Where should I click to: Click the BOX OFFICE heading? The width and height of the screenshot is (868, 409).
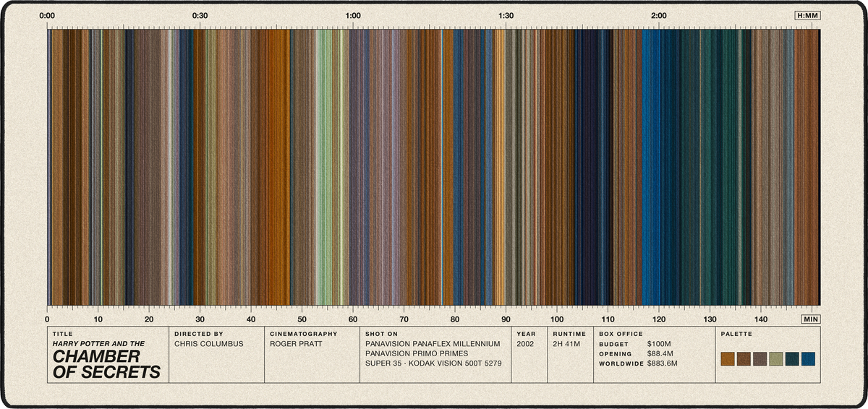coord(621,335)
